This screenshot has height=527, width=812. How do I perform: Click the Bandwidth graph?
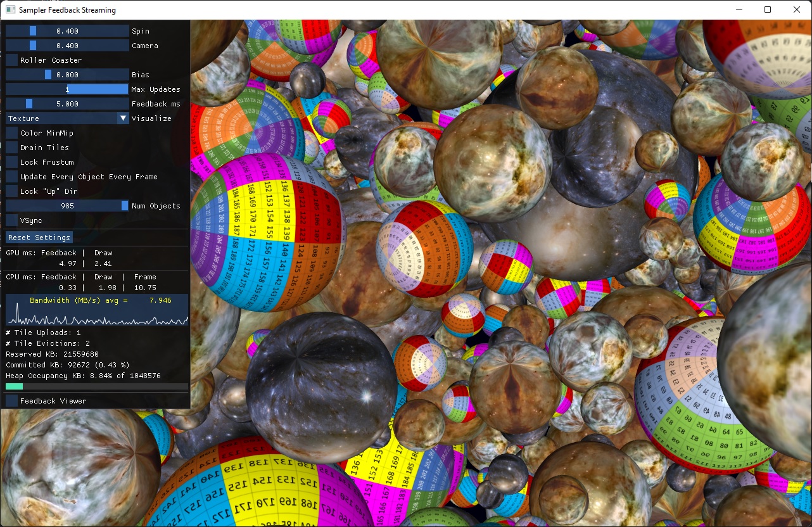pyautogui.click(x=97, y=310)
